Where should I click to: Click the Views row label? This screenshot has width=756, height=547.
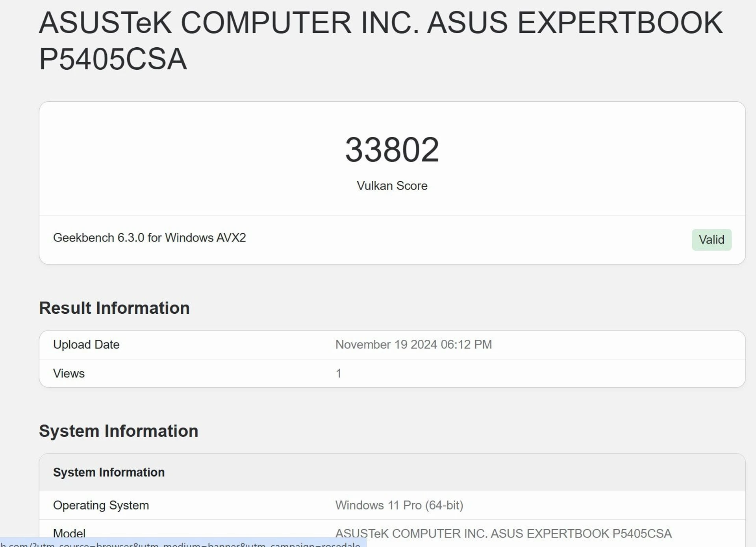tap(69, 373)
